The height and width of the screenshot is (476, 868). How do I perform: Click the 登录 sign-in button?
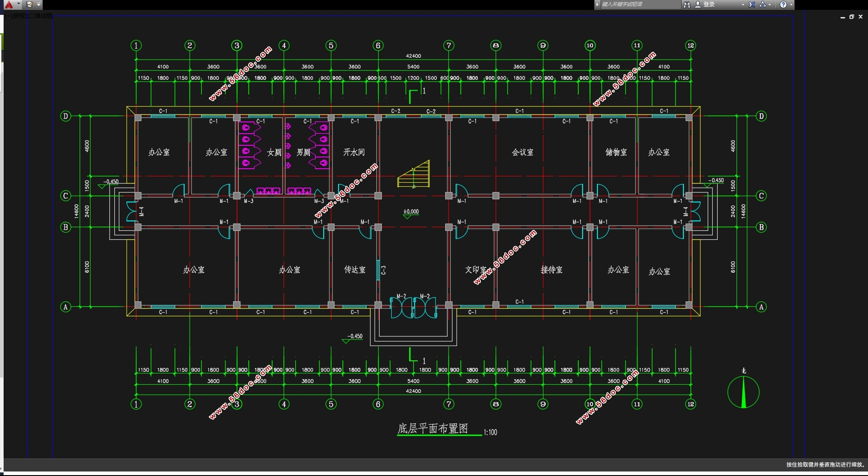pos(705,4)
